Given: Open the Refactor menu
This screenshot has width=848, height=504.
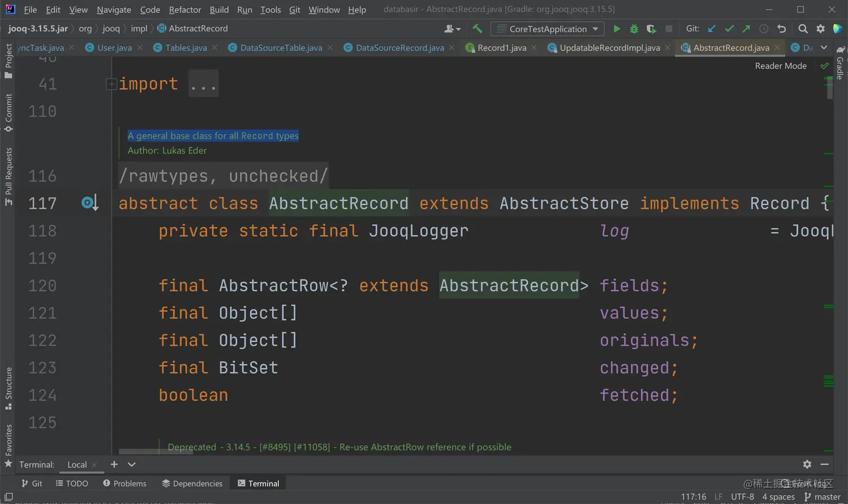Looking at the screenshot, I should (185, 10).
